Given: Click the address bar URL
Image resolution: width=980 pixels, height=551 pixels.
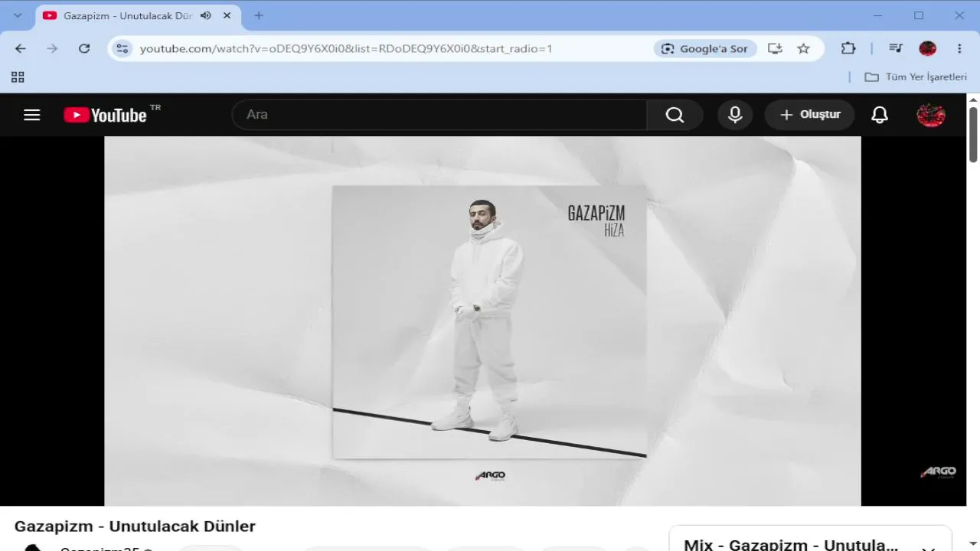Looking at the screenshot, I should 346,48.
